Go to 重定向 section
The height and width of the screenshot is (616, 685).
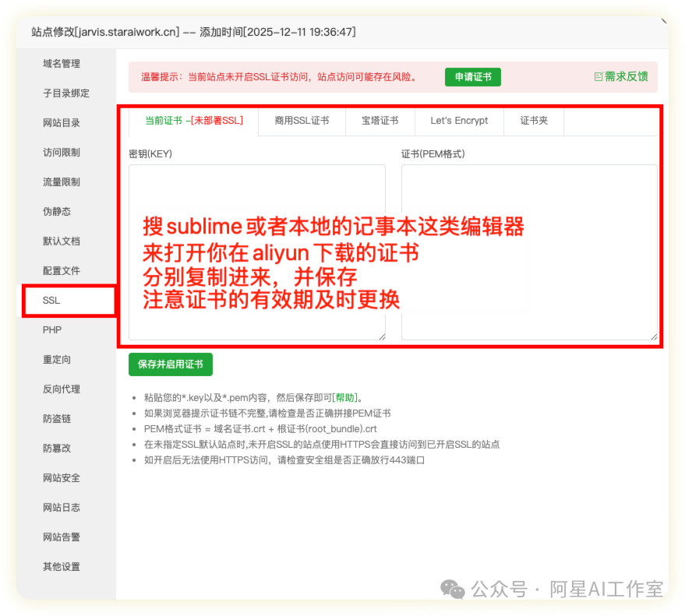coord(57,360)
